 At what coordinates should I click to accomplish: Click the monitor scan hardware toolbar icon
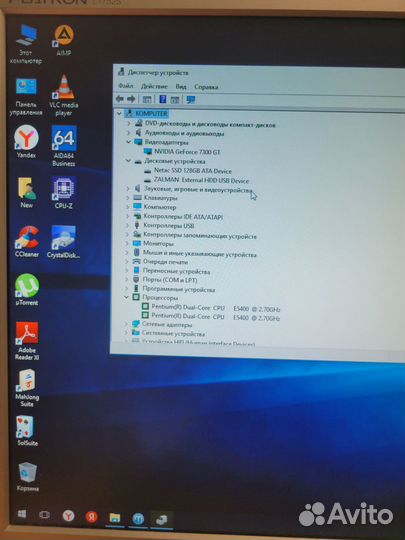190,100
